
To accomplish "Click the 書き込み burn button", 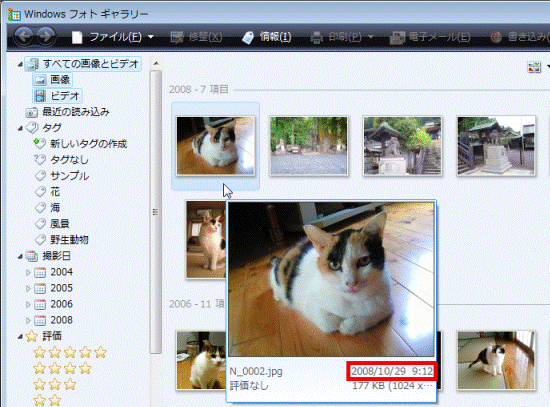I will [519, 36].
